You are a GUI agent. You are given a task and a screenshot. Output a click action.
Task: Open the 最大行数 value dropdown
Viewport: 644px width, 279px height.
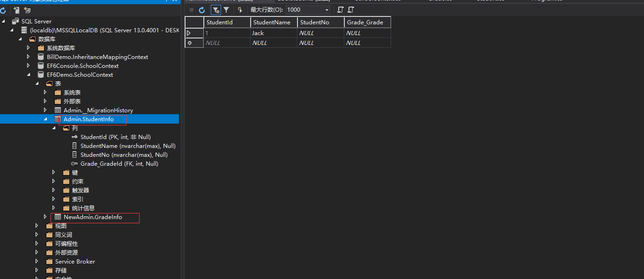pos(326,10)
